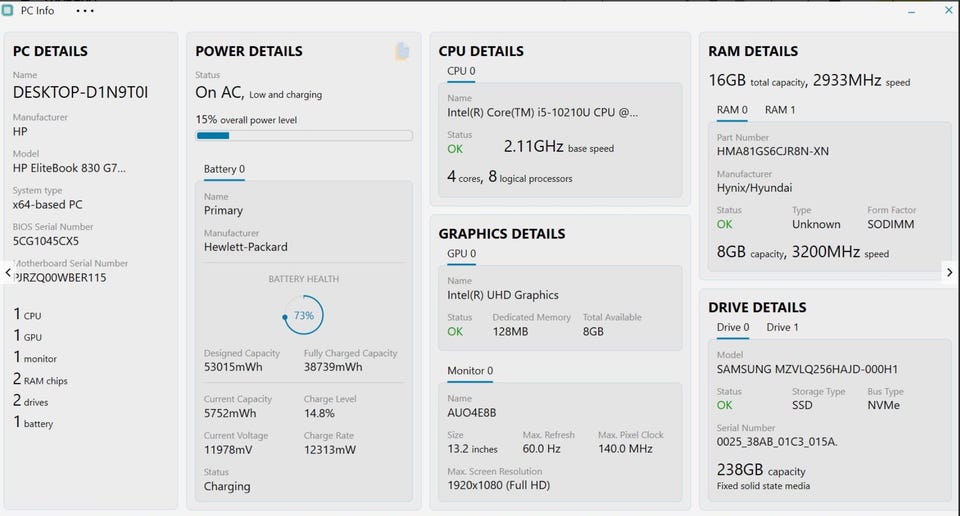Viewport: 960px width, 516px height.
Task: Select the Monitor 0 tab
Action: [469, 371]
